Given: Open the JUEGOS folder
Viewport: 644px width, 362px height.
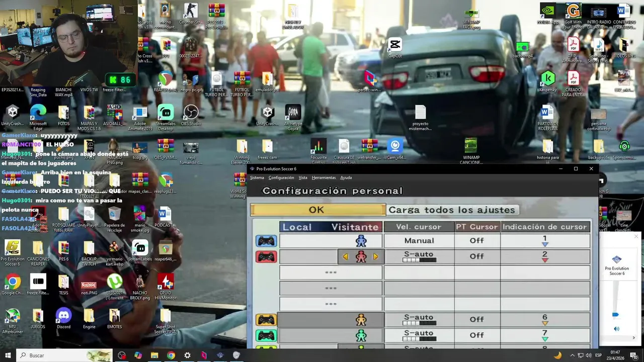Looking at the screenshot, I should (38, 318).
